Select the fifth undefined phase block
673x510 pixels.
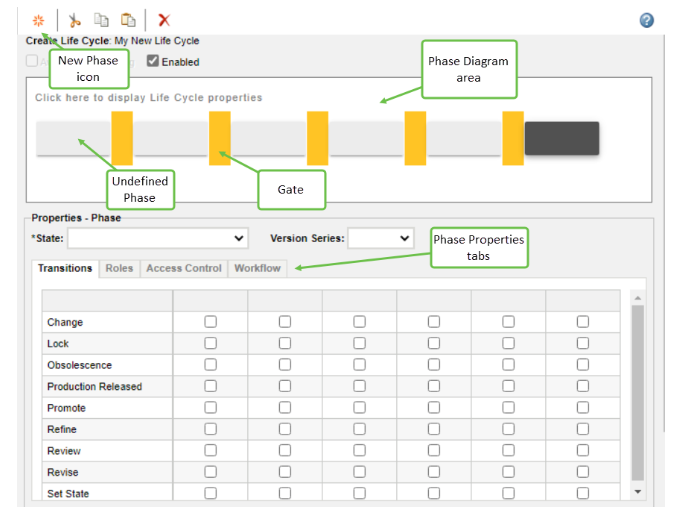coord(464,138)
